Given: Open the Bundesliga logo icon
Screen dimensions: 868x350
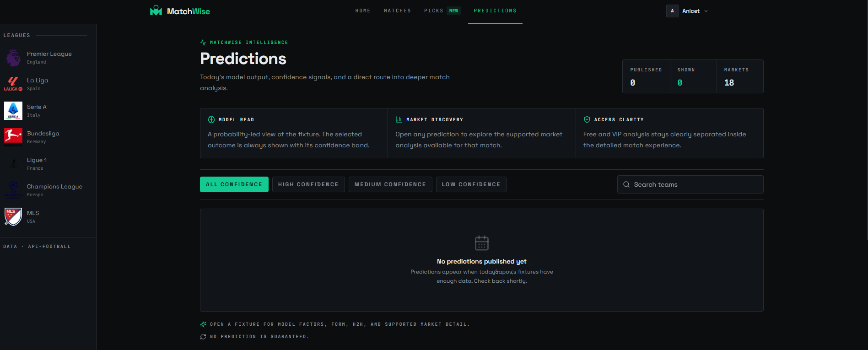Looking at the screenshot, I should point(13,137).
